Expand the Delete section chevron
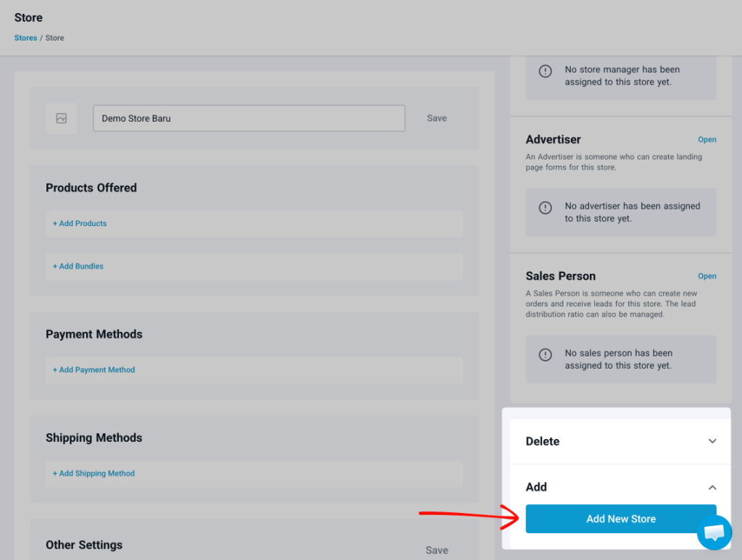742x560 pixels. (712, 441)
